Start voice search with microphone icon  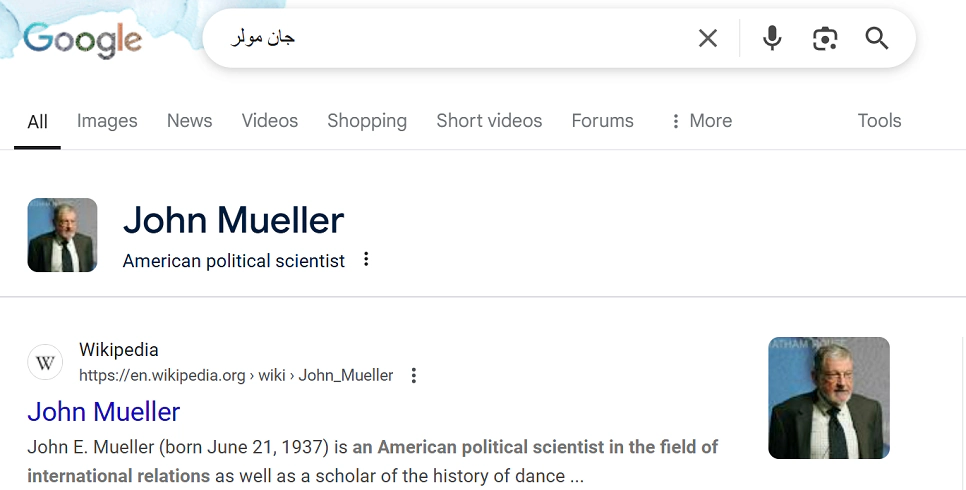[x=772, y=39]
